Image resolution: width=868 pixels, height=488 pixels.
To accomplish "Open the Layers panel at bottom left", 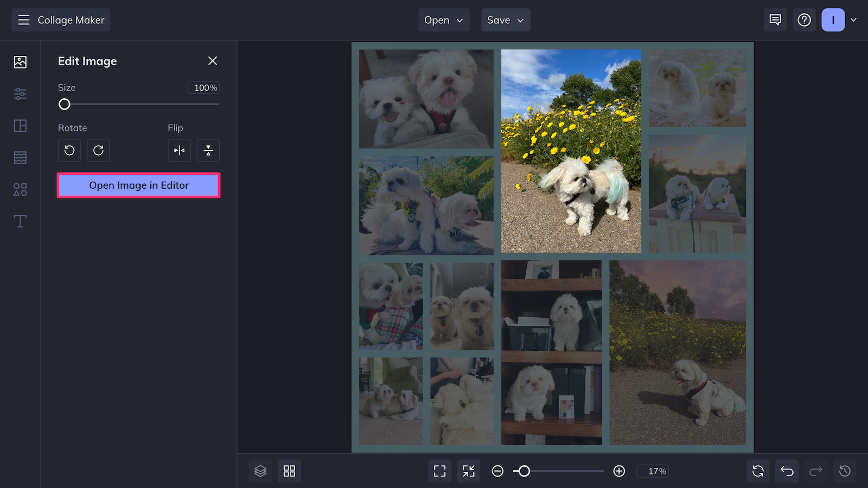I will (260, 471).
